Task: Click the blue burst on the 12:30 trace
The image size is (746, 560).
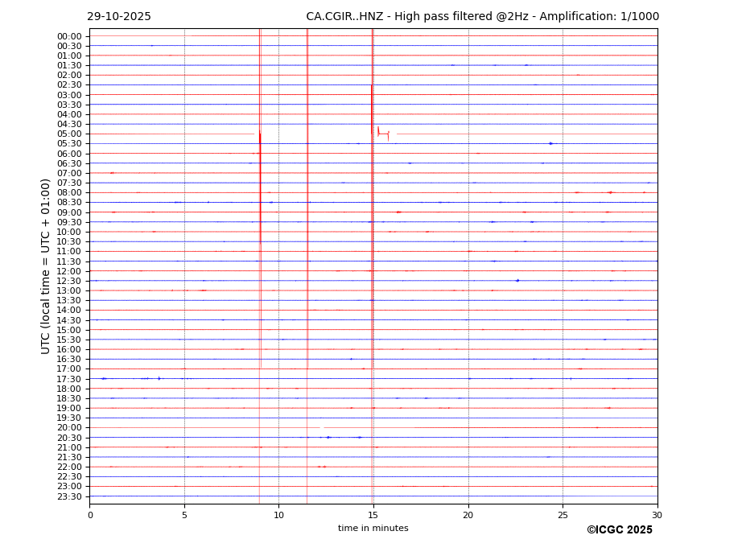Action: 517,280
